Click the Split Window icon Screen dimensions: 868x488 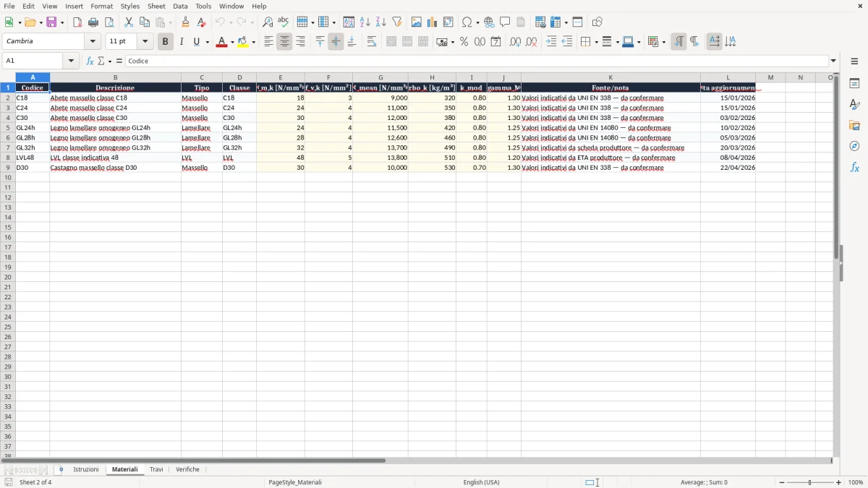click(577, 22)
